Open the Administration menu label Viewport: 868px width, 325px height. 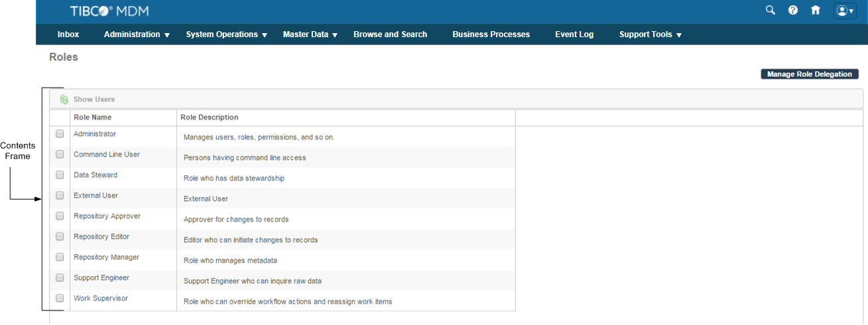(x=132, y=34)
